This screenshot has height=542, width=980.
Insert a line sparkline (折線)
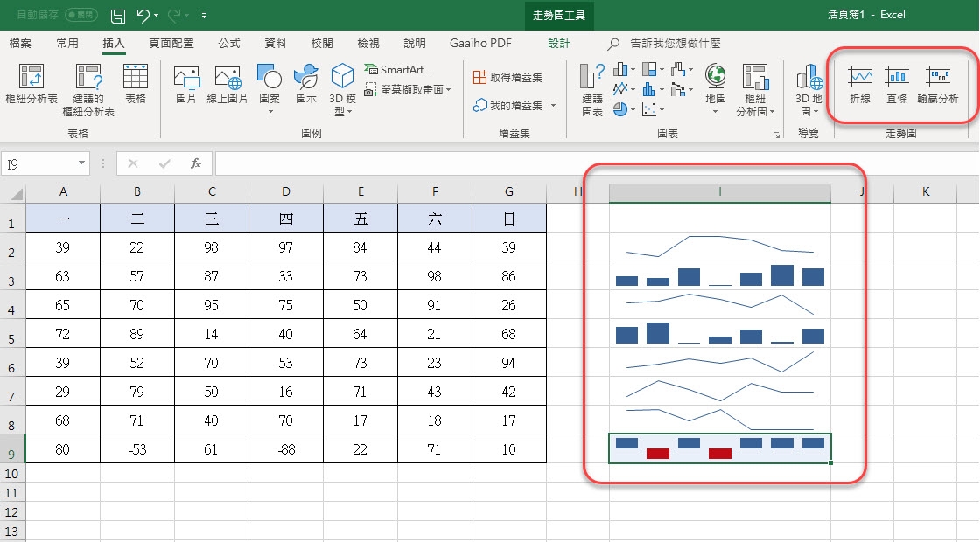pos(860,85)
